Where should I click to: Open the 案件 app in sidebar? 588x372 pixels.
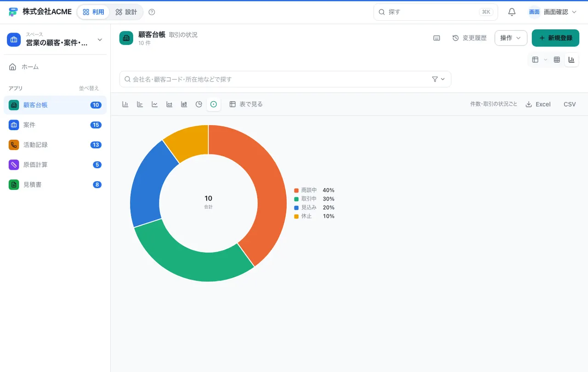[55, 125]
